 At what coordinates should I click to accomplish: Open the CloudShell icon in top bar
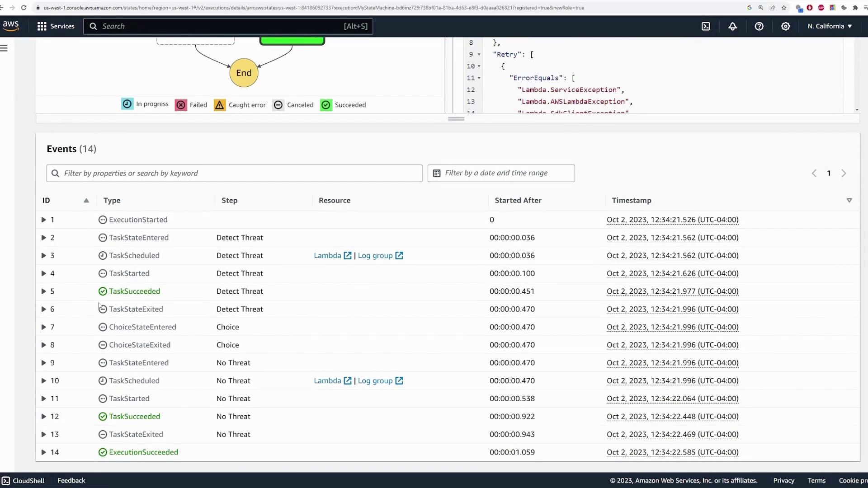click(706, 26)
